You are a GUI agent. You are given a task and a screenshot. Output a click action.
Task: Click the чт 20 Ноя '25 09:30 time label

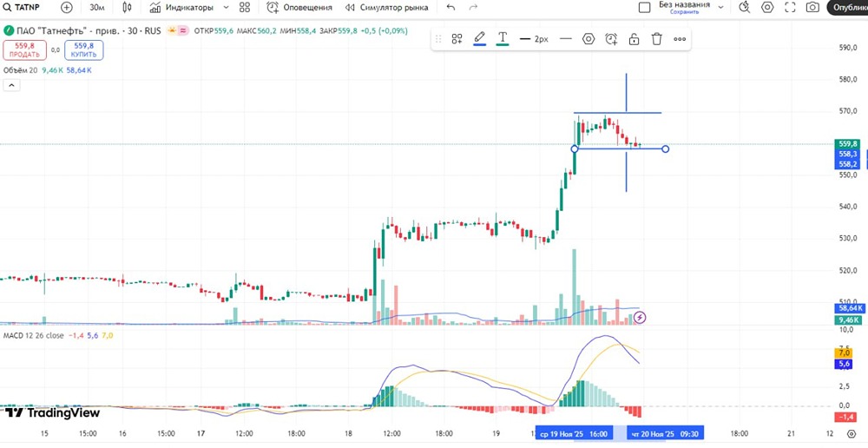(x=665, y=434)
